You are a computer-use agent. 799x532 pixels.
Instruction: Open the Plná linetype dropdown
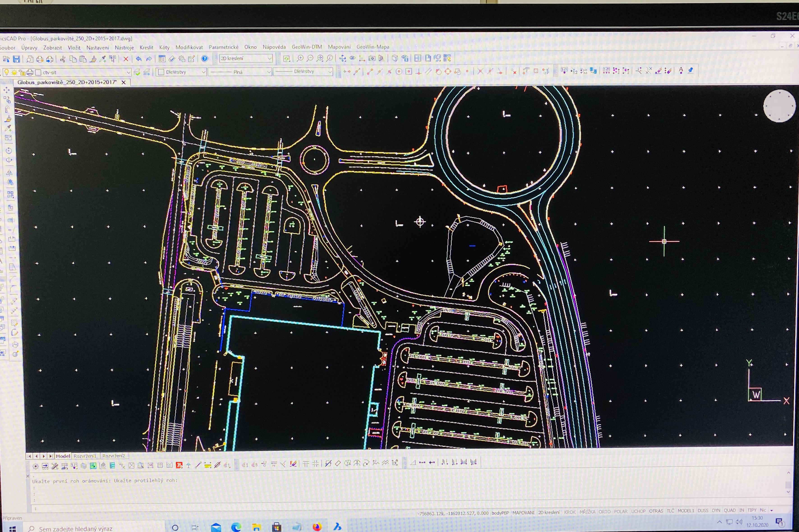(269, 72)
